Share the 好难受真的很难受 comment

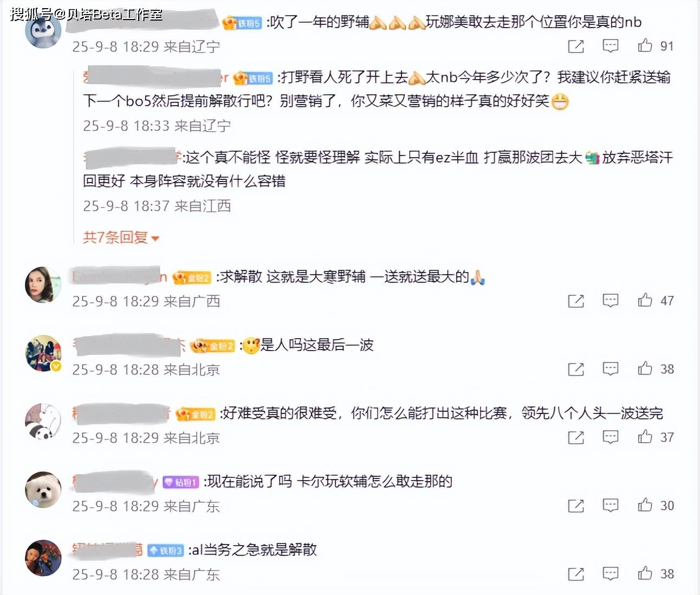point(575,437)
